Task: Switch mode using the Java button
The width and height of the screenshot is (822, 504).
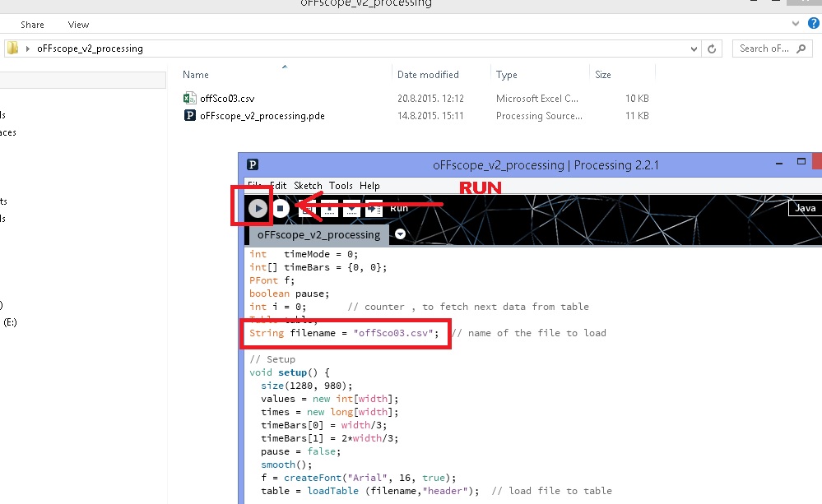Action: coord(805,208)
